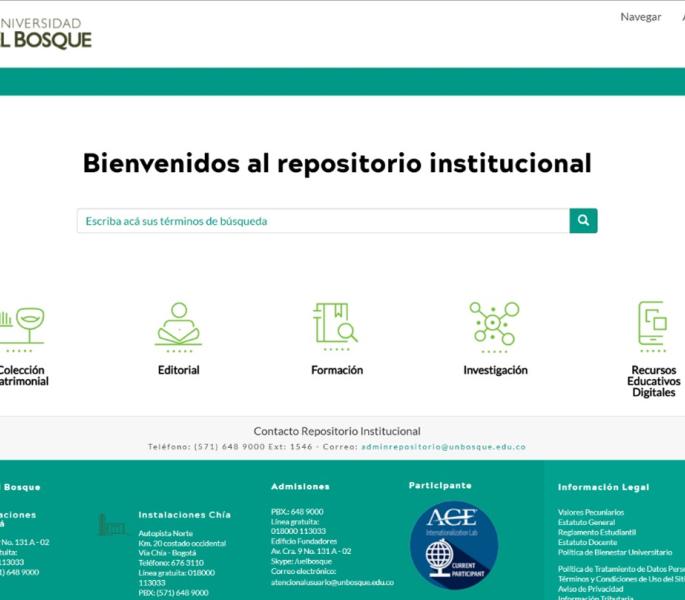
Task: Open the Reglamento Estudiantil link
Action: coord(596,532)
